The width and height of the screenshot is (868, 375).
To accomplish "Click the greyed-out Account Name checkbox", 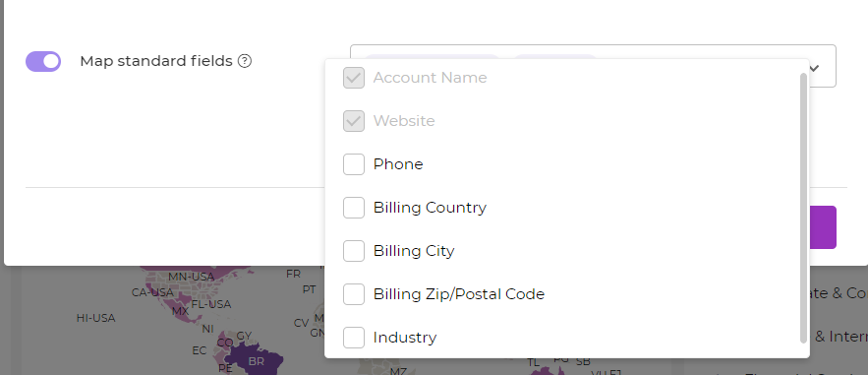I will point(354,78).
